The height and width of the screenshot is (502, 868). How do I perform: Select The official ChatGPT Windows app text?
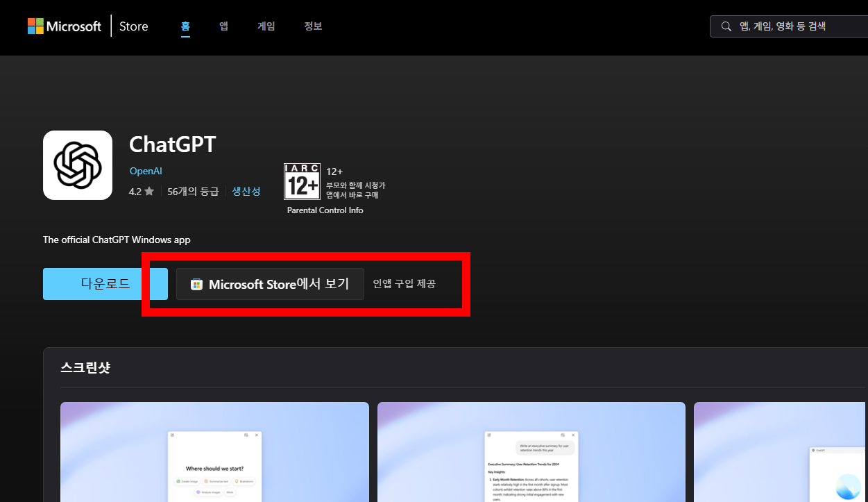[x=117, y=240]
